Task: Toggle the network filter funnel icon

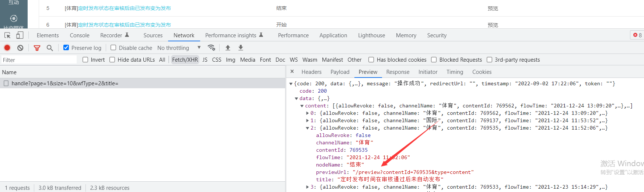Action: click(37, 48)
